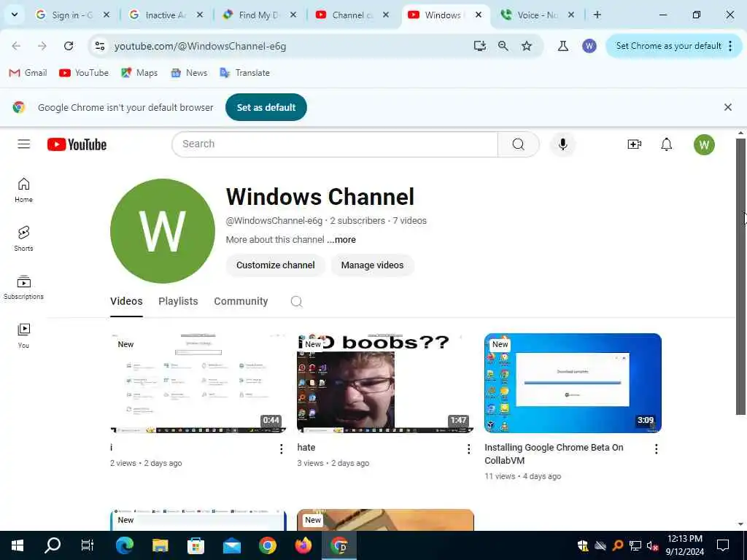
Task: Click the channel search magnifier icon
Action: [x=296, y=301]
